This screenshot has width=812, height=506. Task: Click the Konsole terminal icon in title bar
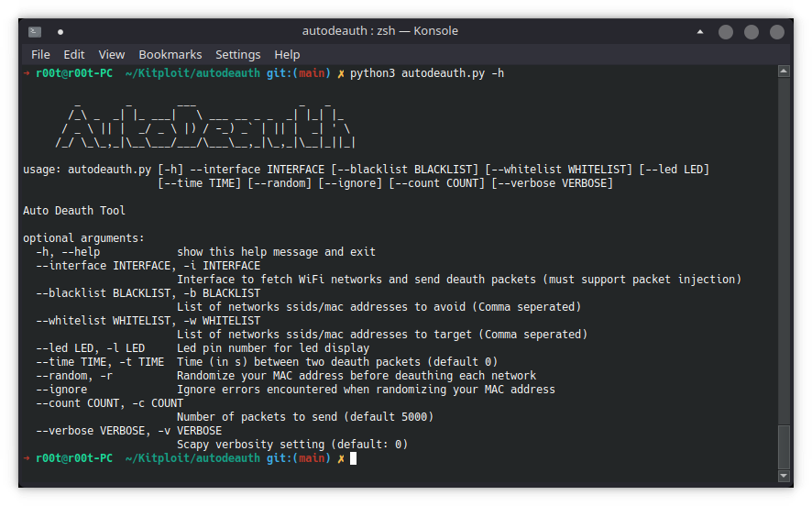click(35, 31)
